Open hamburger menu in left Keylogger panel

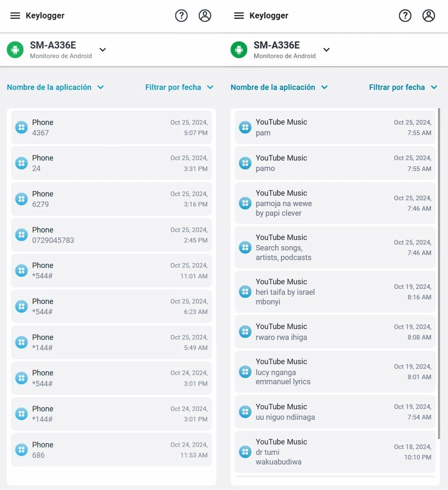click(15, 15)
